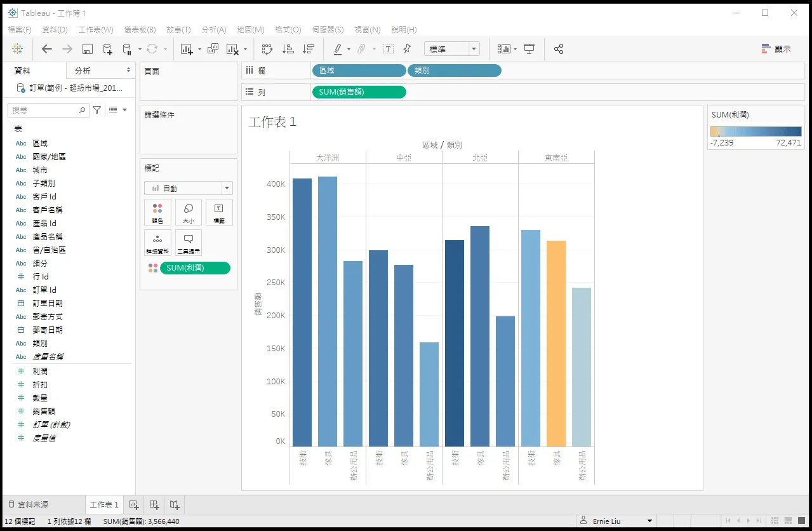The image size is (812, 531).
Task: Open Label mark card button
Action: coord(219,212)
